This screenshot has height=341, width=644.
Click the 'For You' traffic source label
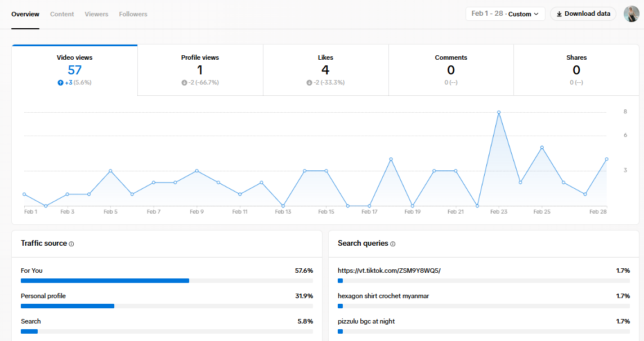32,271
